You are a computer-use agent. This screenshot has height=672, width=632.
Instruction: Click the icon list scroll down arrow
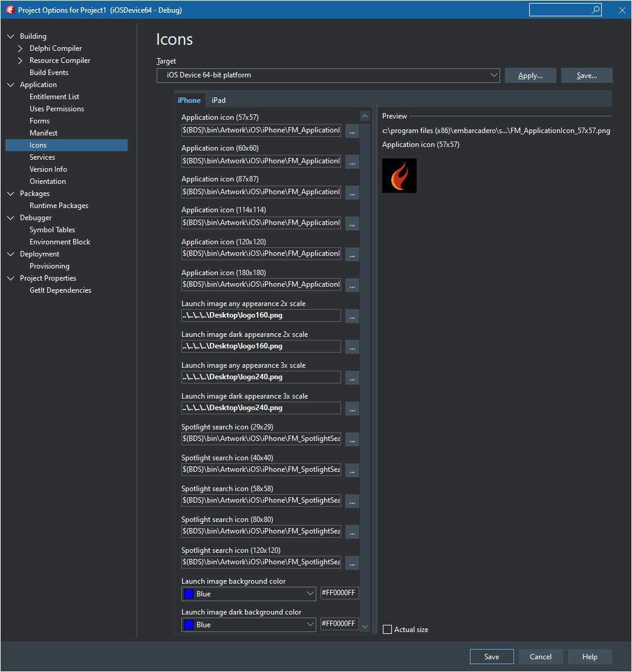tap(365, 627)
